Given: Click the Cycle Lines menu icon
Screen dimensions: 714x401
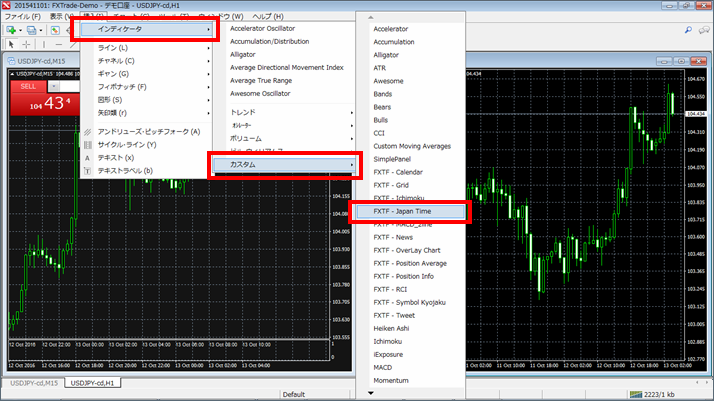Looking at the screenshot, I should point(87,145).
